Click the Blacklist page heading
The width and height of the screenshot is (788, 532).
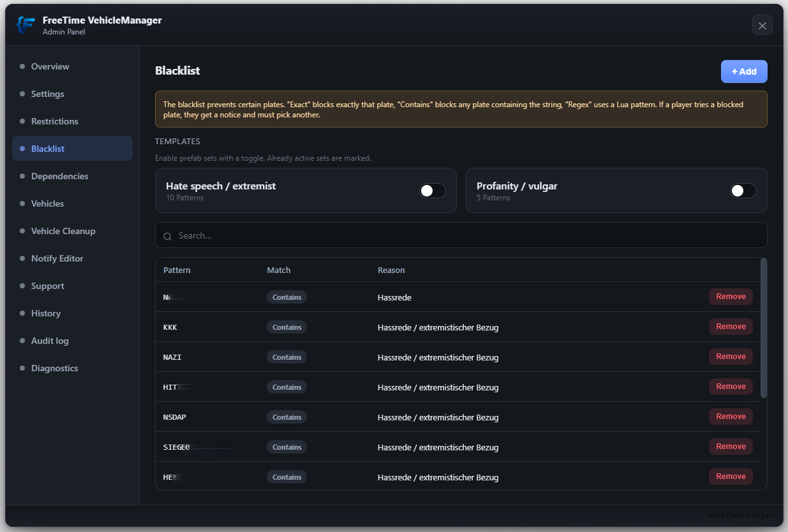[x=177, y=71]
